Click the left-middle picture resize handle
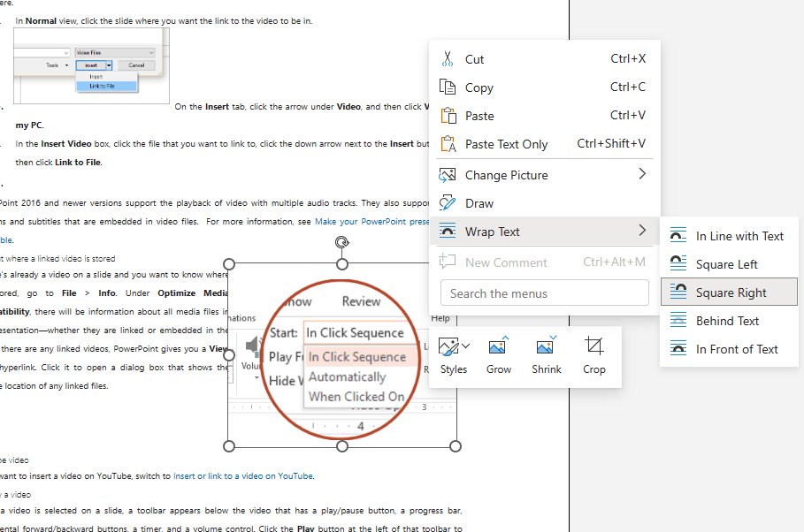 tap(229, 355)
